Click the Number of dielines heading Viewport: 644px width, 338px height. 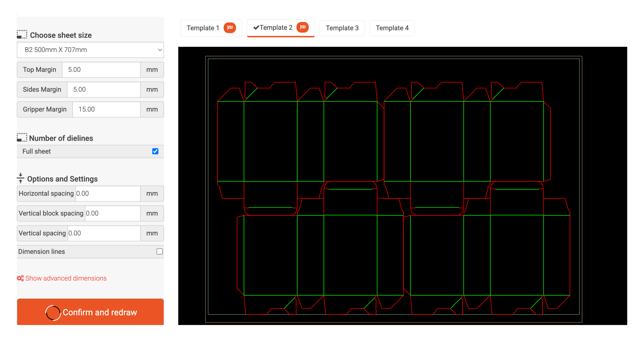[61, 138]
